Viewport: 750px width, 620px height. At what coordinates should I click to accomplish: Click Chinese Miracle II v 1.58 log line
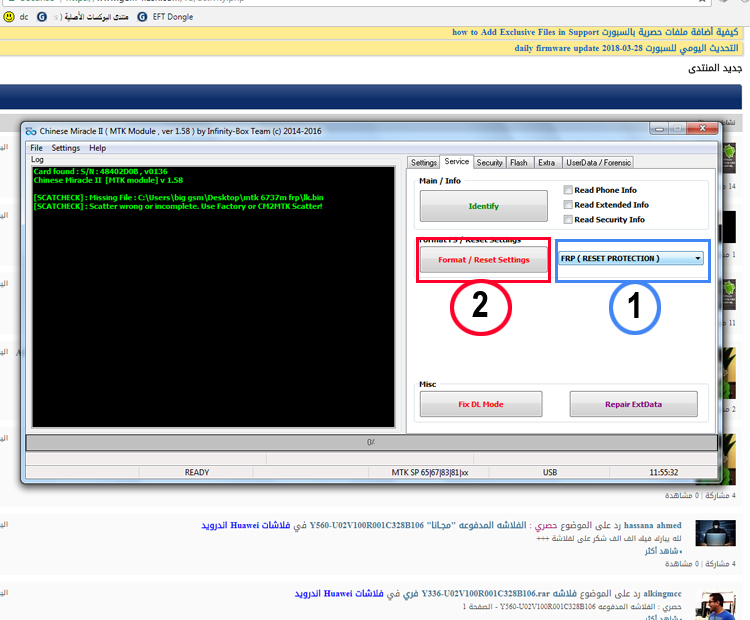pyautogui.click(x=108, y=180)
